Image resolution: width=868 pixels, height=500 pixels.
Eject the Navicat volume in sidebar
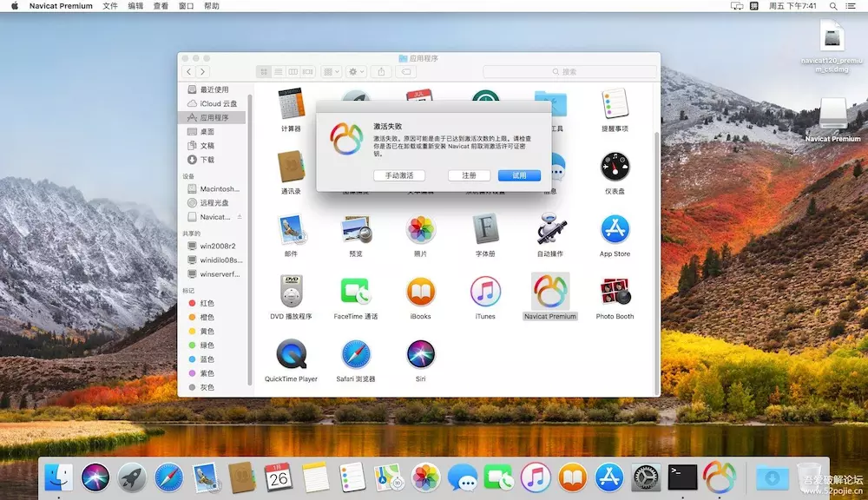coord(240,217)
